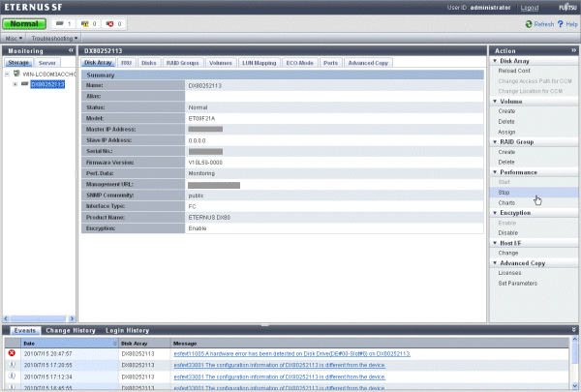Switch to the Login History tab
Image resolution: width=581 pixels, height=392 pixels.
(x=127, y=330)
